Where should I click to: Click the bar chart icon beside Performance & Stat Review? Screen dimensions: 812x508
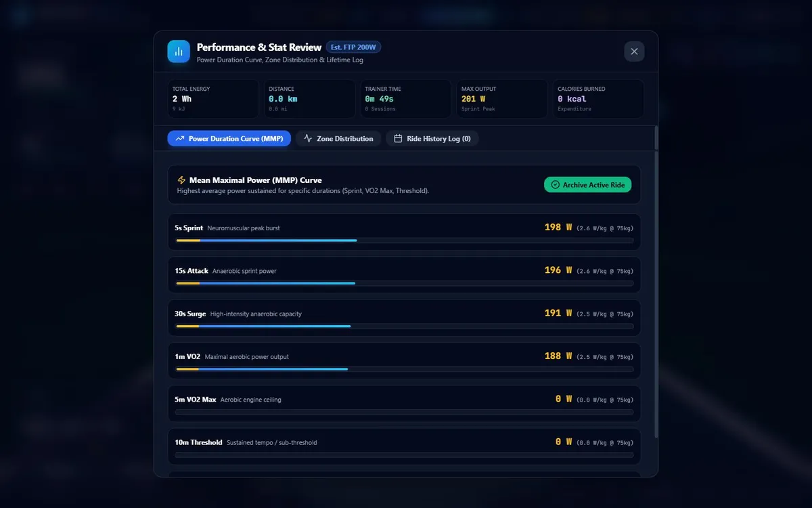point(179,51)
